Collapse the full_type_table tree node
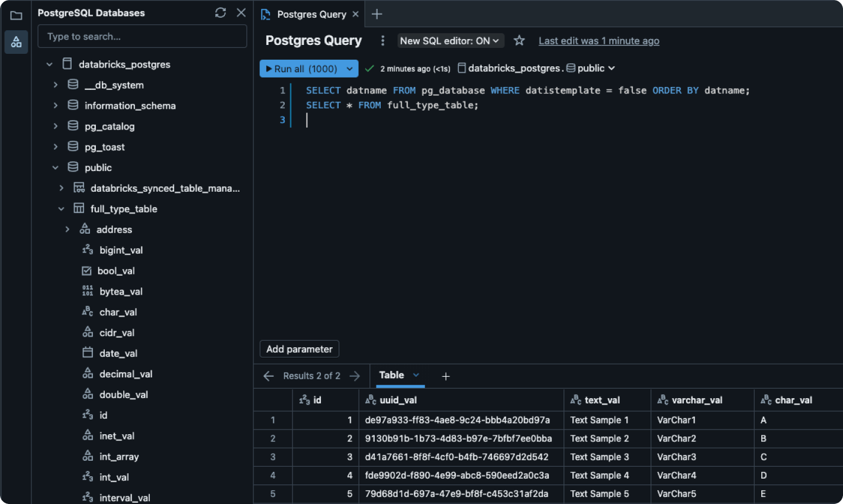The image size is (843, 504). coord(62,209)
